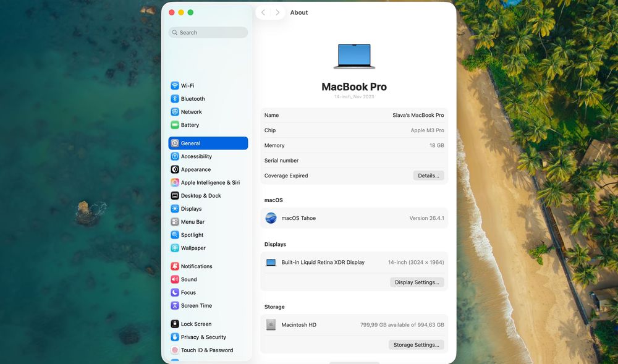Click the green Battery icon

tap(175, 125)
